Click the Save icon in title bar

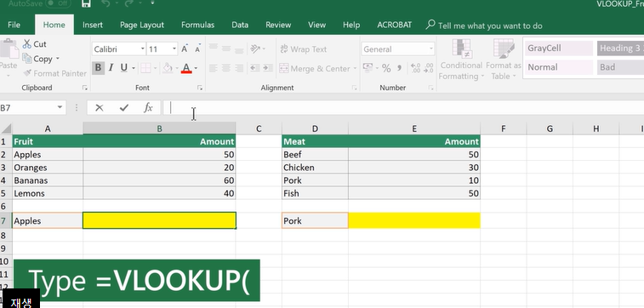pos(86,3)
